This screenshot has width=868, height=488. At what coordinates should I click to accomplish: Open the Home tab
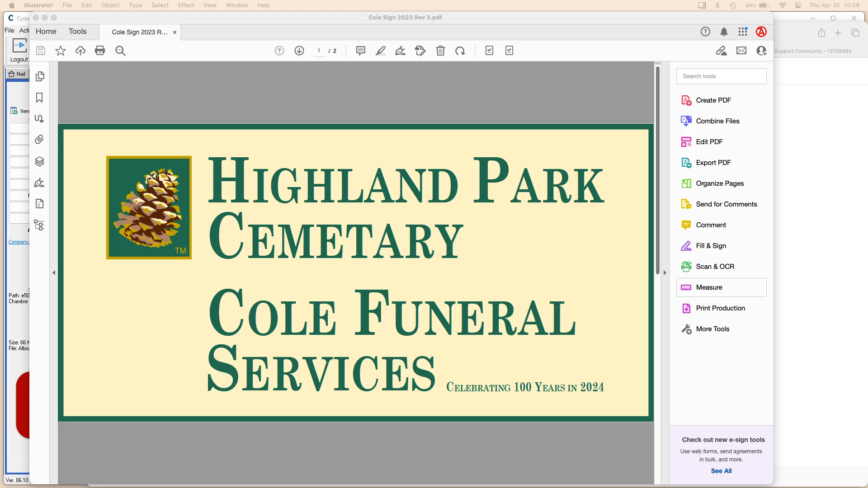point(46,32)
